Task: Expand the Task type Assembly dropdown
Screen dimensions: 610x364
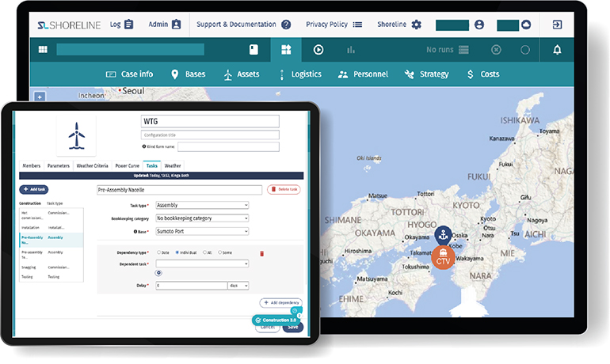Action: (x=202, y=205)
